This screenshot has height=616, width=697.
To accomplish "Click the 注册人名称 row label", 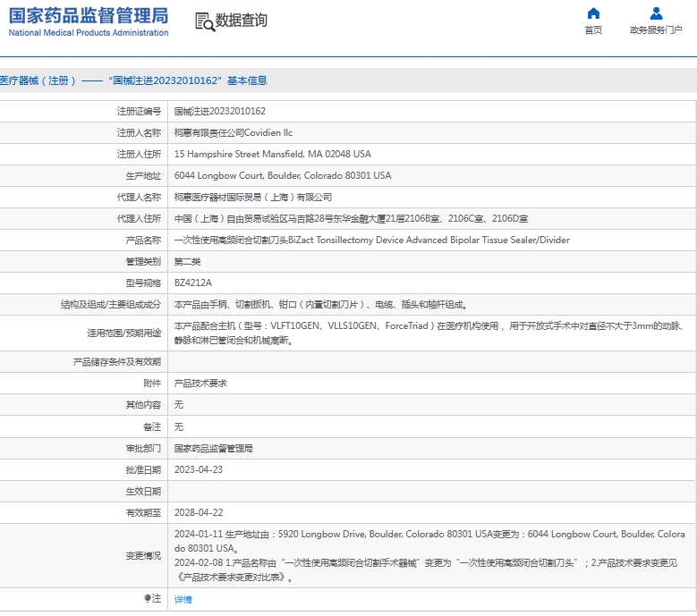I will coord(139,133).
